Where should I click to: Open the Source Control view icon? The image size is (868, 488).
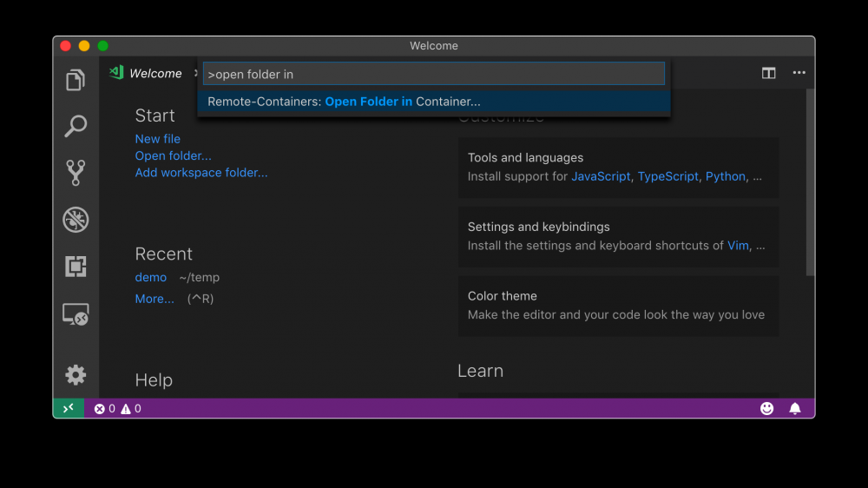pos(76,173)
